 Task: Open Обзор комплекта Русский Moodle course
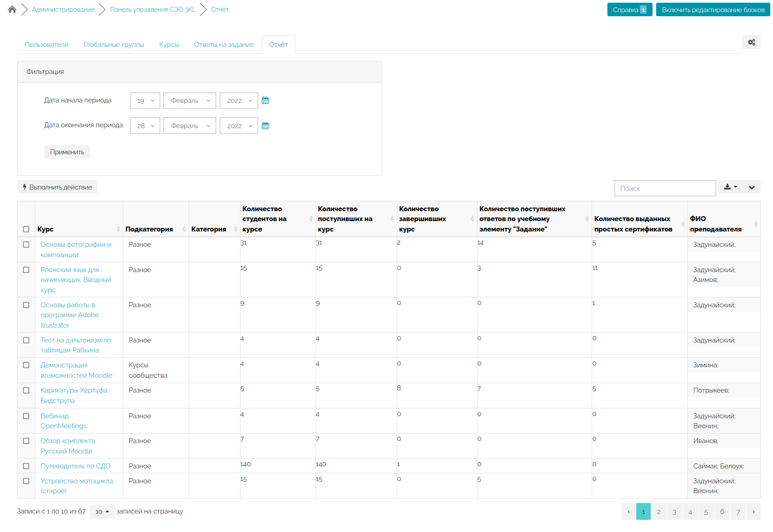click(x=68, y=446)
